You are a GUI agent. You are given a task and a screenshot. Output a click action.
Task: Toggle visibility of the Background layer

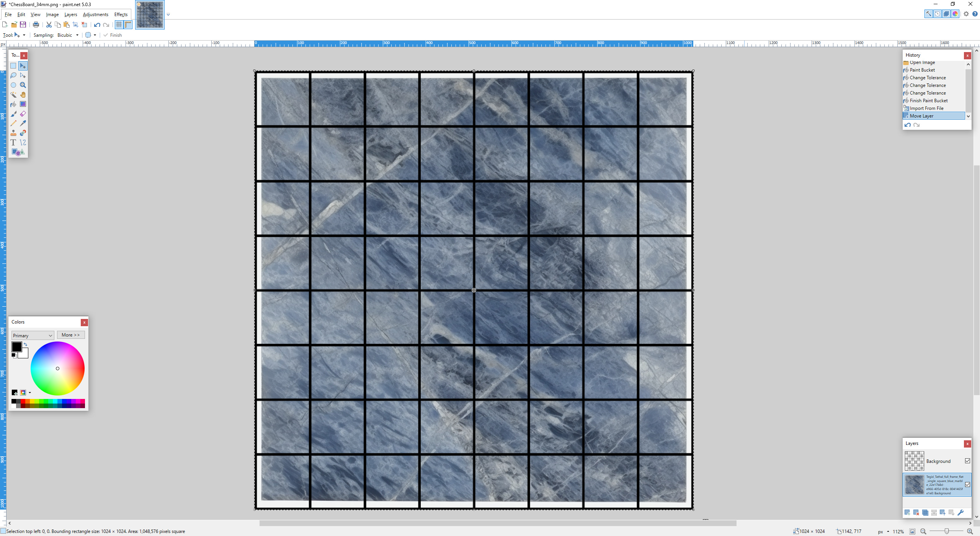967,461
